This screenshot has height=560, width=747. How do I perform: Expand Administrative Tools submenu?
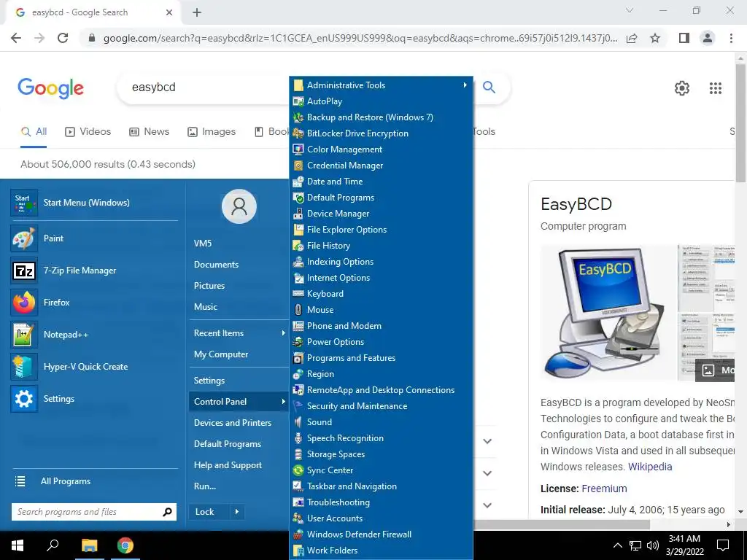pos(465,85)
